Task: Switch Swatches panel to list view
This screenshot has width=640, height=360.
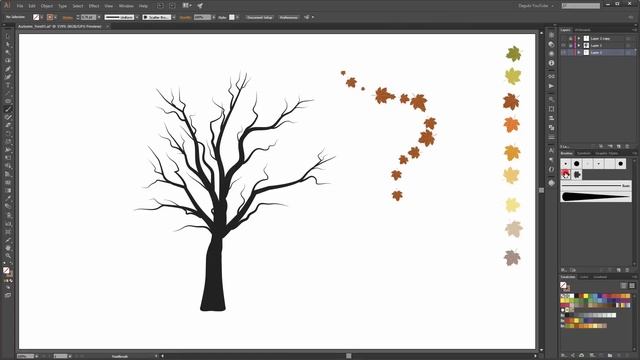Action: (623, 285)
